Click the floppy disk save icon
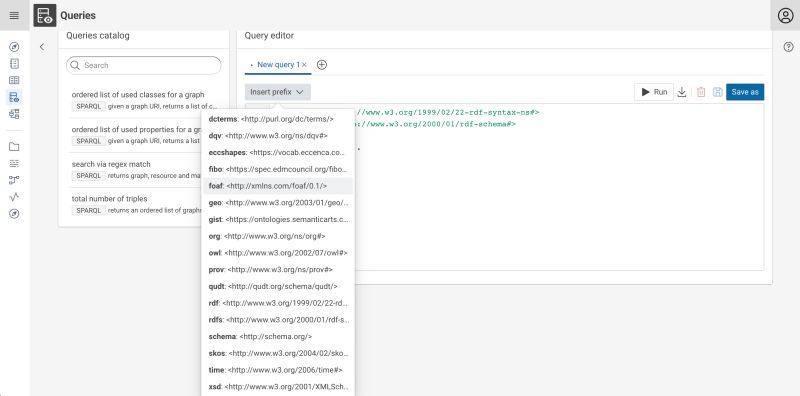Screen dimensions: 800x396 pos(717,92)
